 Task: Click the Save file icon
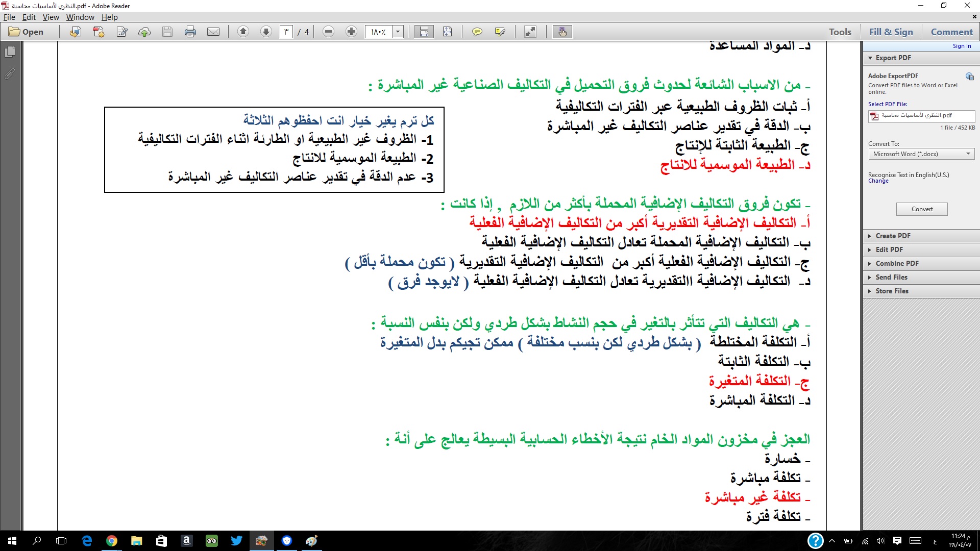(x=167, y=32)
